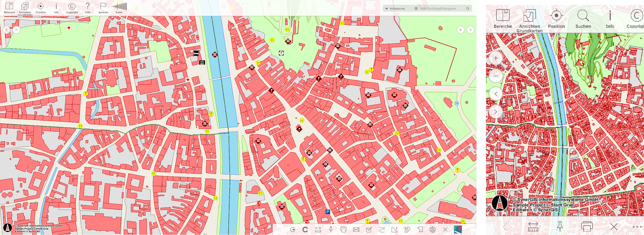Select the envelope email icon in bottom toolbar
Image resolution: width=644 pixels, height=235 pixels.
tap(356, 230)
